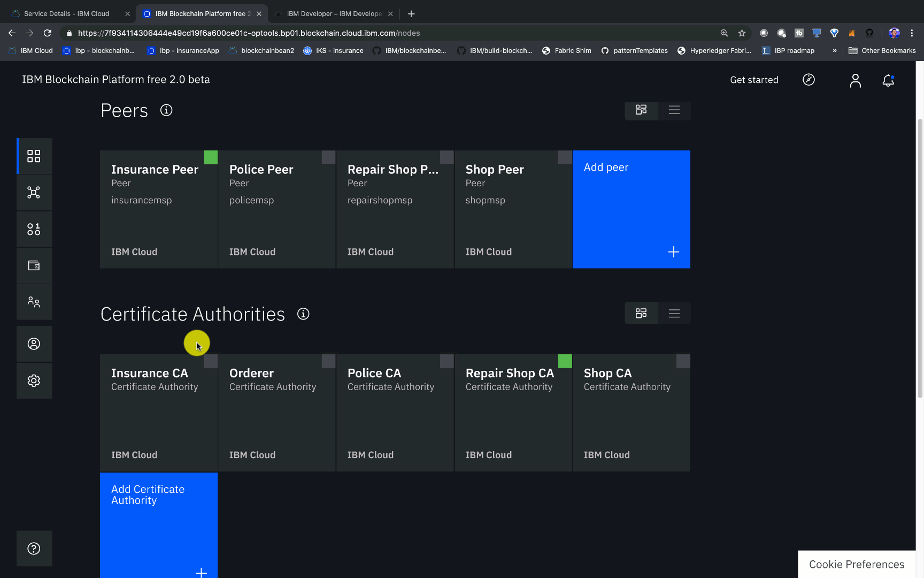This screenshot has width=924, height=578.
Task: Open the Settings gear sidebar icon
Action: [x=34, y=381]
